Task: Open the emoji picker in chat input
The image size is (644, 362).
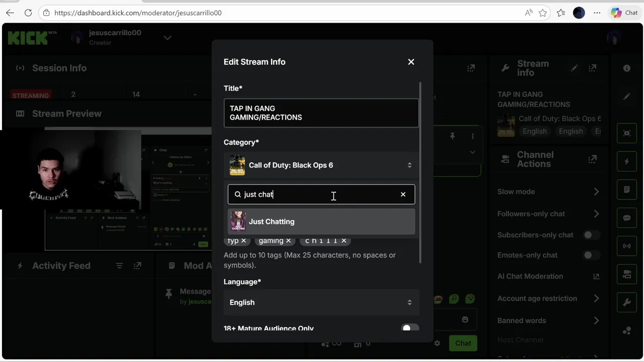Action: 465,320
